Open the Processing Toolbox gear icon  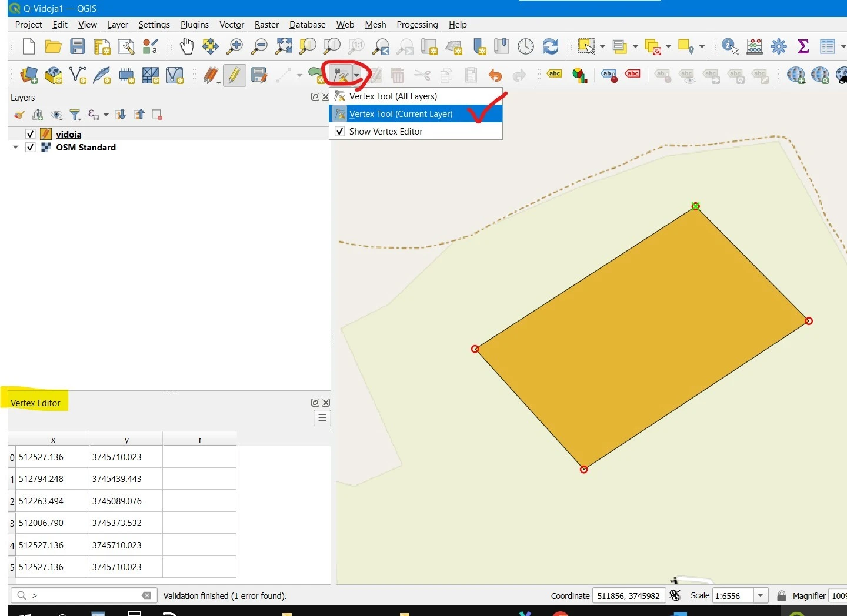coord(779,46)
